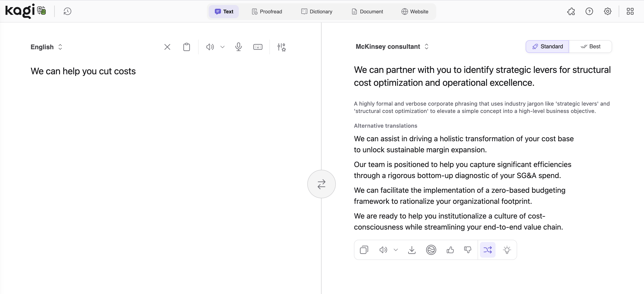
Task: Open translation history clock icon
Action: click(67, 12)
